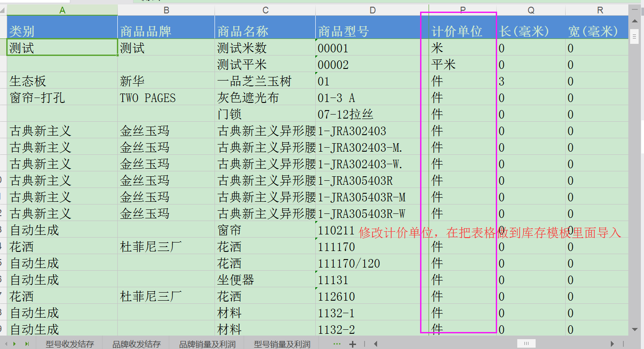Select column Q header
This screenshot has width=644, height=349.
click(x=531, y=10)
